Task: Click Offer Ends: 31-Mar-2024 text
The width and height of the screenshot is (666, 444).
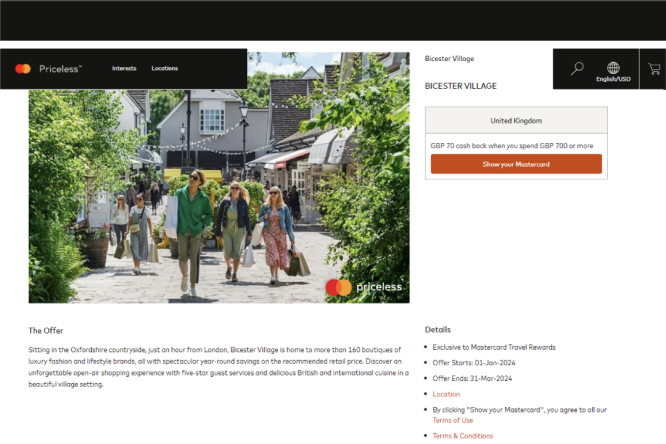Action: click(x=472, y=378)
